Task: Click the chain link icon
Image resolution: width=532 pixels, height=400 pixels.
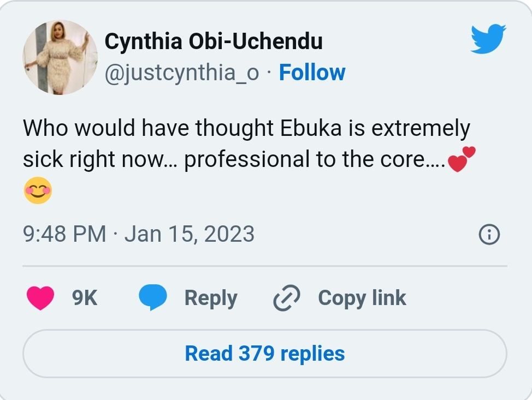Action: coord(287,298)
